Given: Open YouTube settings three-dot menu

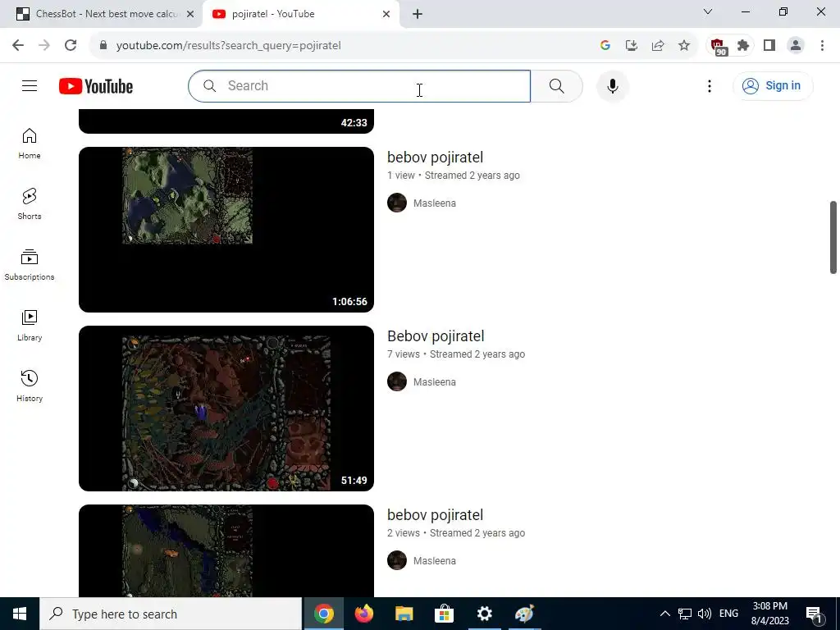Looking at the screenshot, I should click(710, 85).
